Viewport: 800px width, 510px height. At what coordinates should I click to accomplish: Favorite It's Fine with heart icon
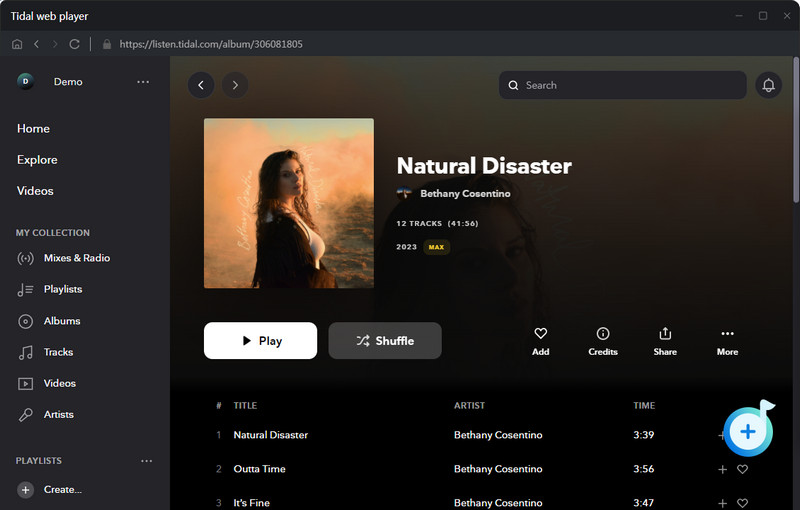pos(742,503)
